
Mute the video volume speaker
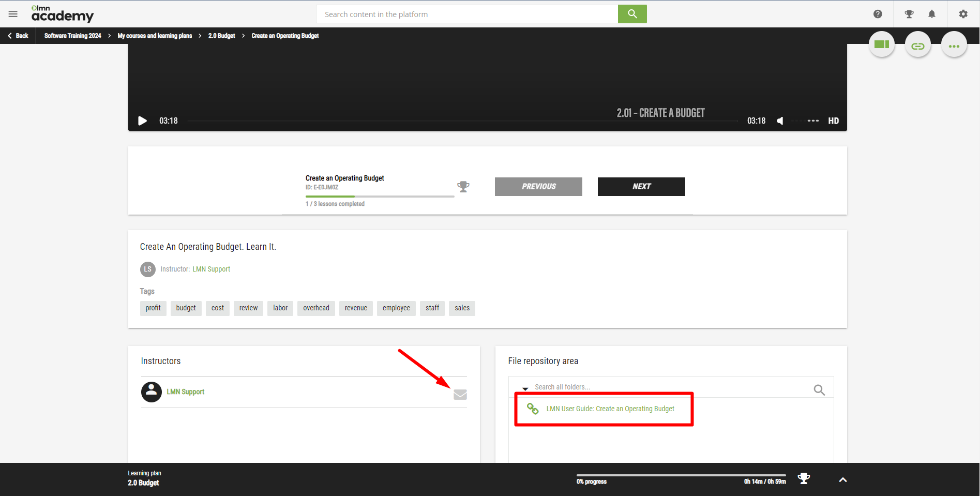click(780, 121)
